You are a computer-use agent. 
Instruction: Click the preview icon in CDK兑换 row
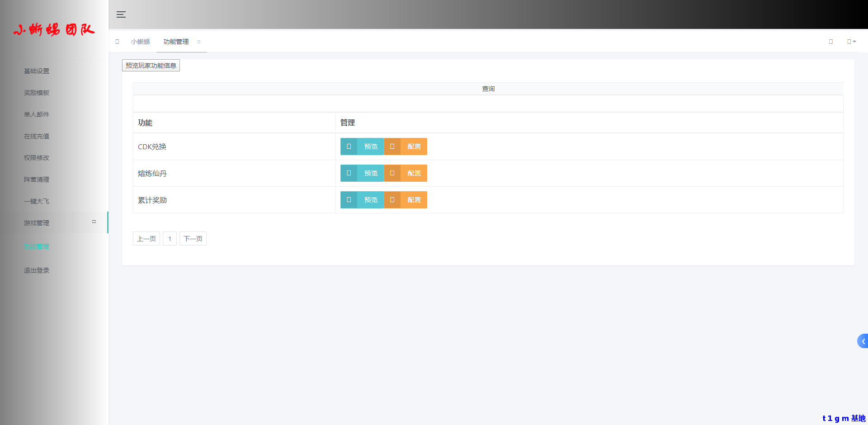pos(349,146)
